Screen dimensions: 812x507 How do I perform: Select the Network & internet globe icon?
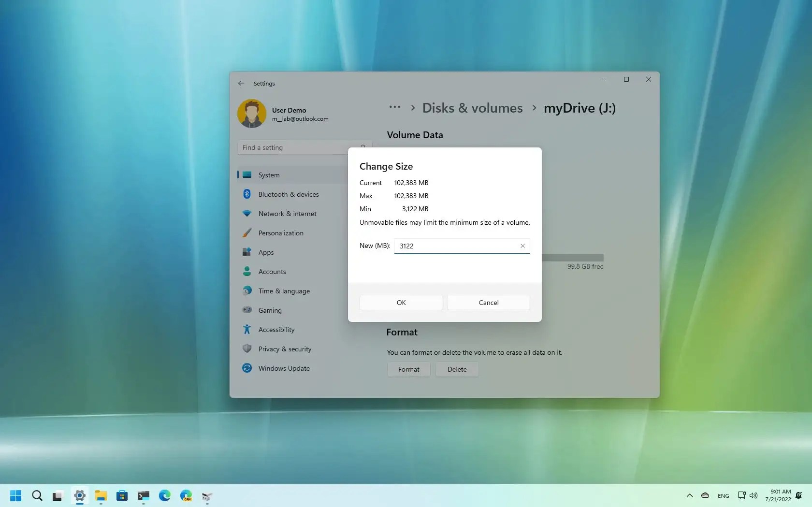(247, 213)
